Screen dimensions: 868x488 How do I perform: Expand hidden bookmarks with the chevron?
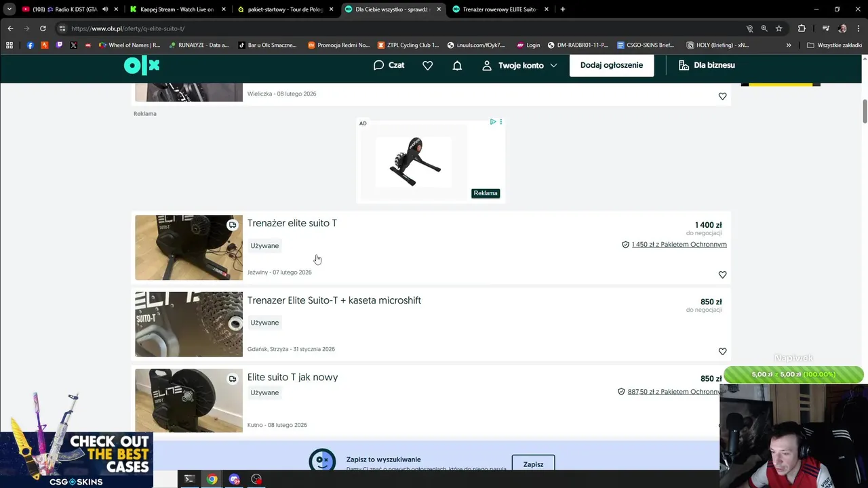tap(789, 45)
